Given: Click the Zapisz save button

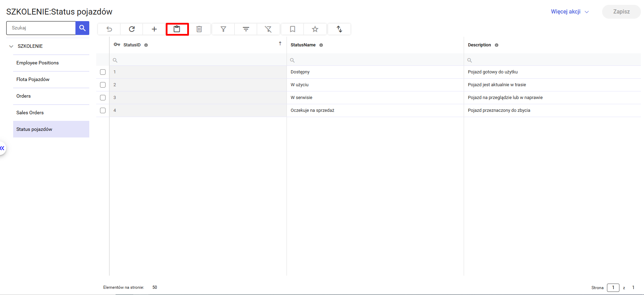Looking at the screenshot, I should pyautogui.click(x=622, y=12).
